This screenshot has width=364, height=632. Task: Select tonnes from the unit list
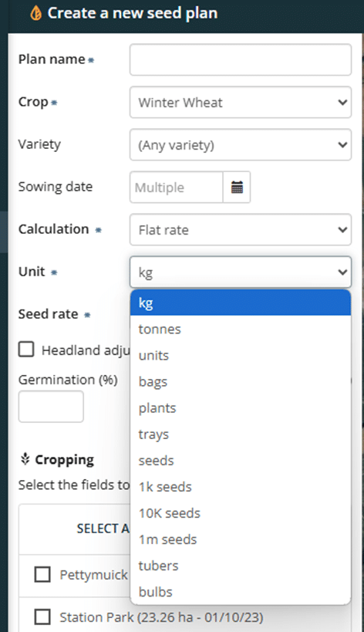coord(241,329)
